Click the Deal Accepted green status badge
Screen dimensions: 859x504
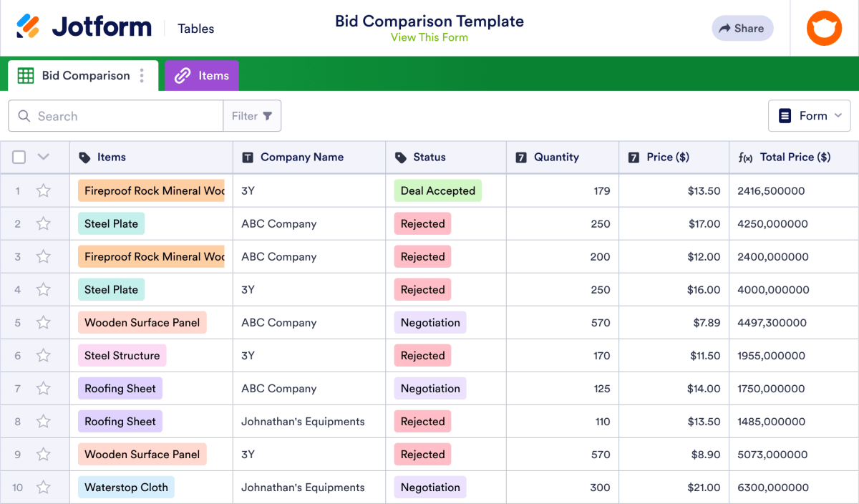click(x=437, y=190)
